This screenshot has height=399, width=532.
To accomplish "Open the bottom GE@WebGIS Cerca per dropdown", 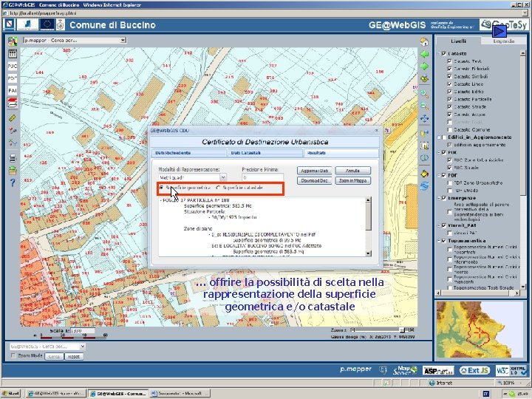I will [x=82, y=347].
